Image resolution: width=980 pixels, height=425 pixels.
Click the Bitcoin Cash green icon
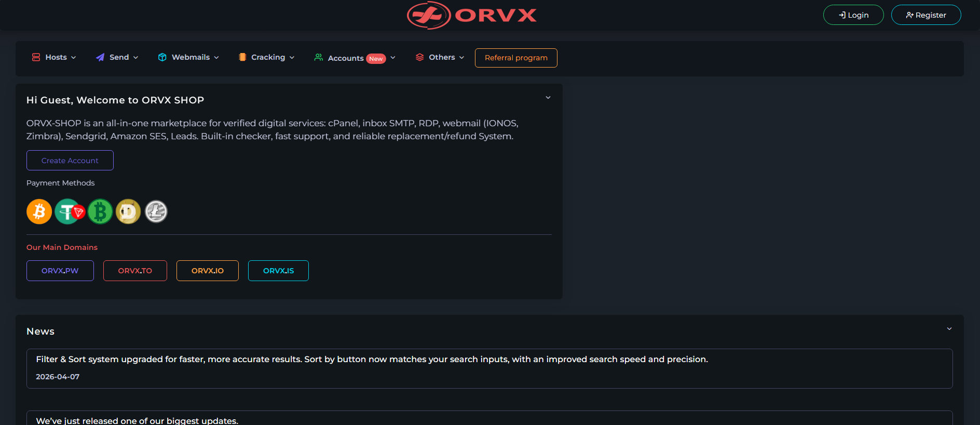click(x=100, y=211)
